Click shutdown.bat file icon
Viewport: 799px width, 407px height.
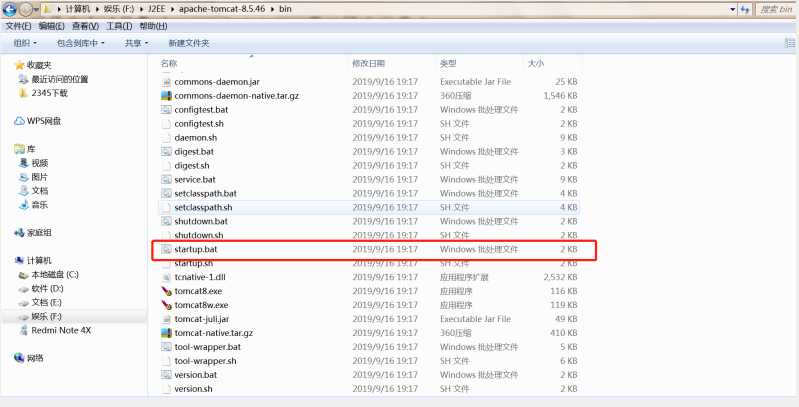(x=166, y=221)
